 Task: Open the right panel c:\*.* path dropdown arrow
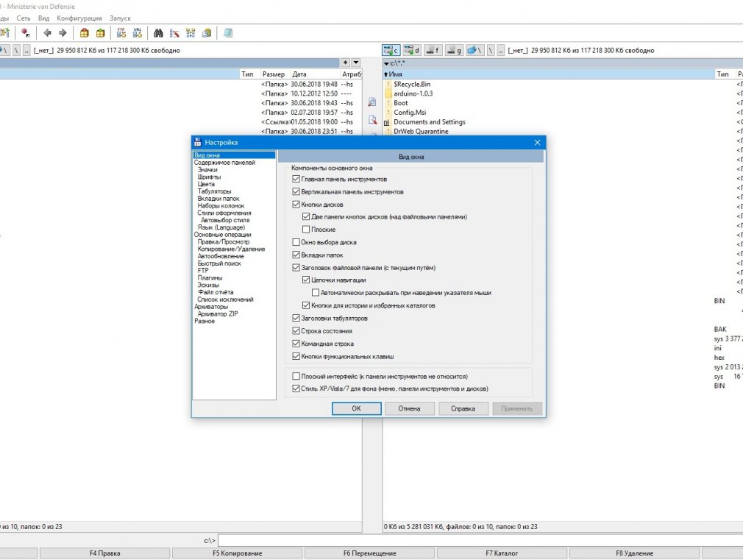[387, 63]
